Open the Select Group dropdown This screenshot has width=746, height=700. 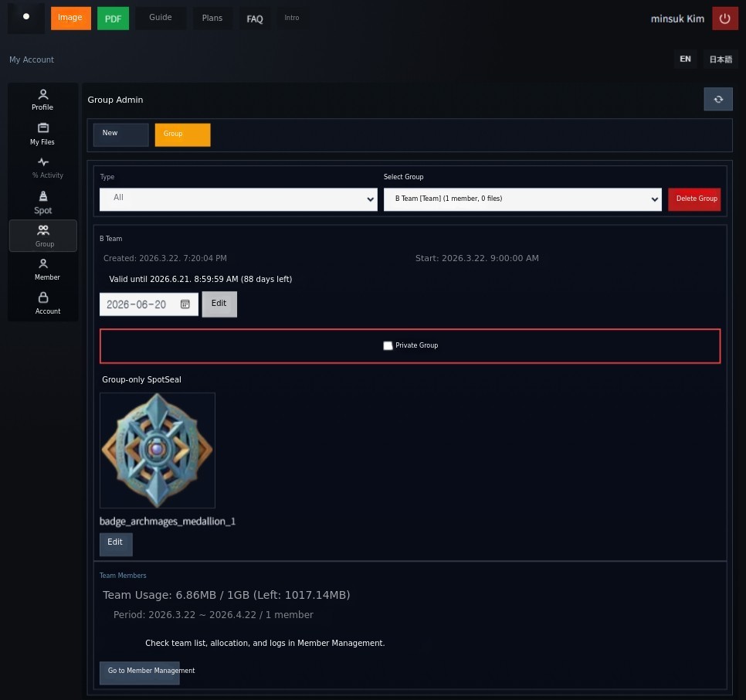coord(522,199)
